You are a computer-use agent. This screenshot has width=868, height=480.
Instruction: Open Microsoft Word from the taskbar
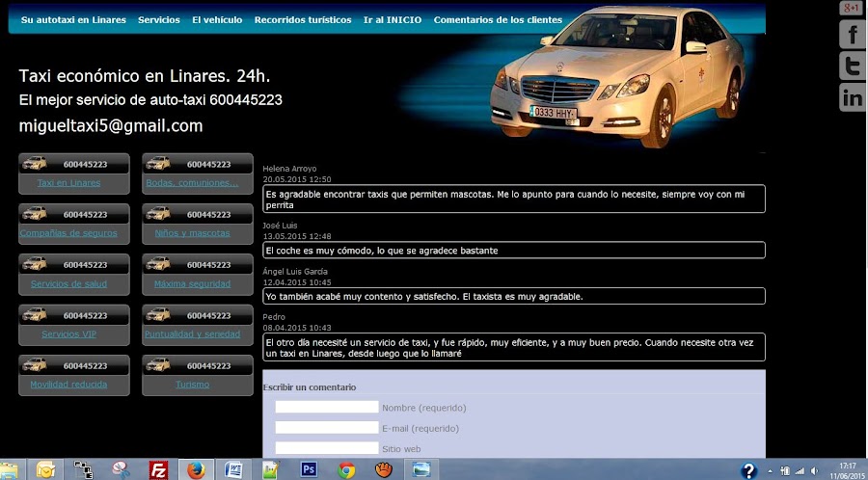tap(233, 470)
